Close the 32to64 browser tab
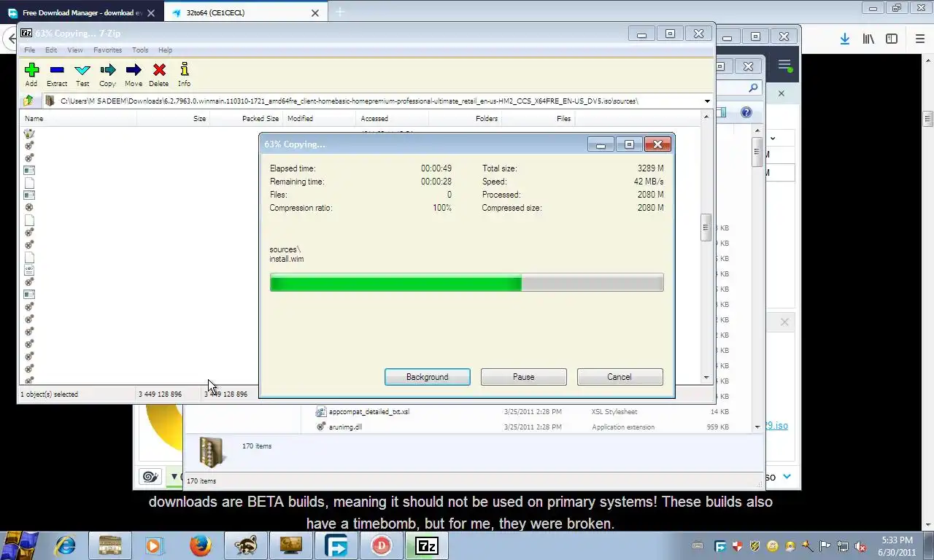Screen dimensions: 934x560 click(315, 12)
